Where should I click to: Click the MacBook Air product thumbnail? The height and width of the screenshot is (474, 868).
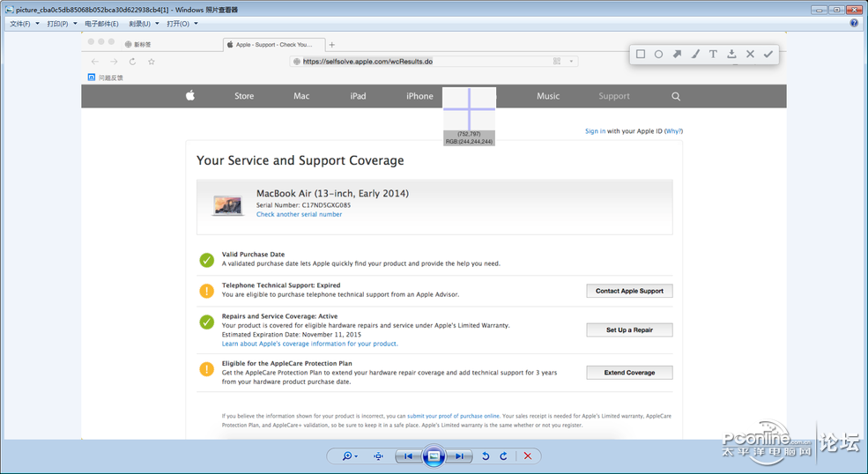click(x=227, y=205)
